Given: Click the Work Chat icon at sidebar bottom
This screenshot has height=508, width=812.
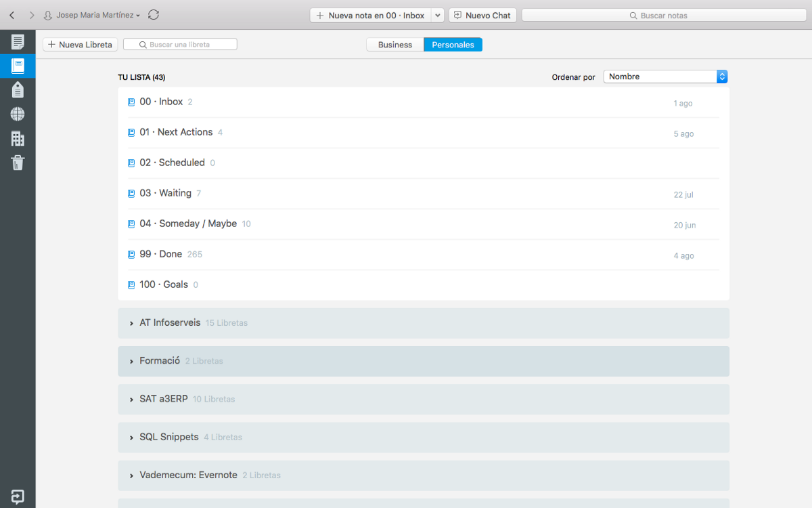Looking at the screenshot, I should pyautogui.click(x=17, y=496).
